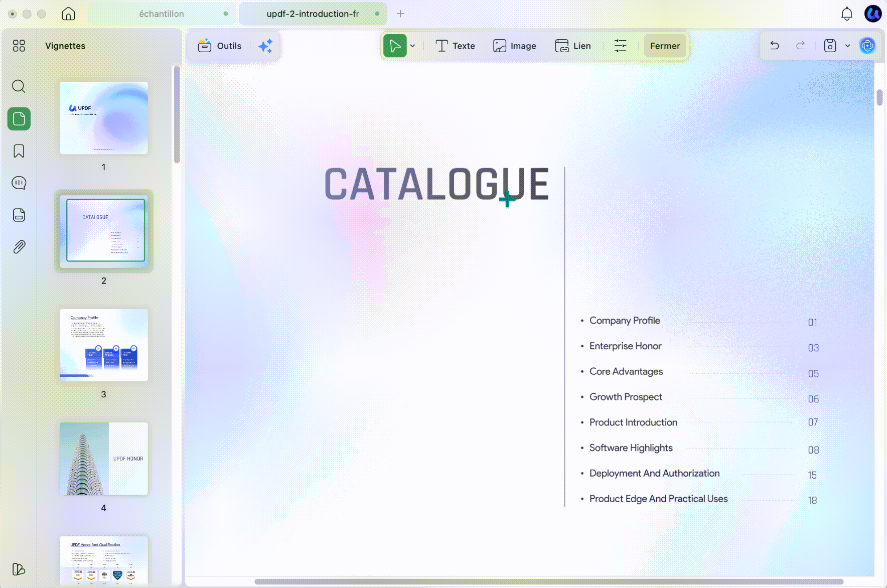
Task: Open the thumbnail grid view icon
Action: click(x=19, y=46)
